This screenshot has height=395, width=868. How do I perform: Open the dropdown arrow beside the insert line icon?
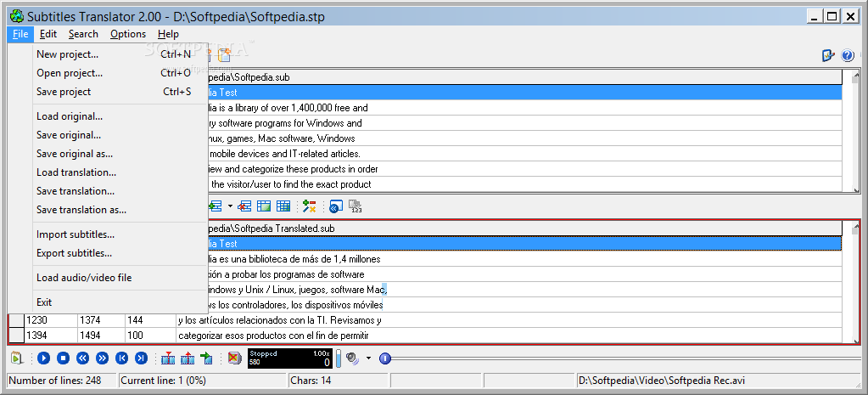[x=230, y=206]
